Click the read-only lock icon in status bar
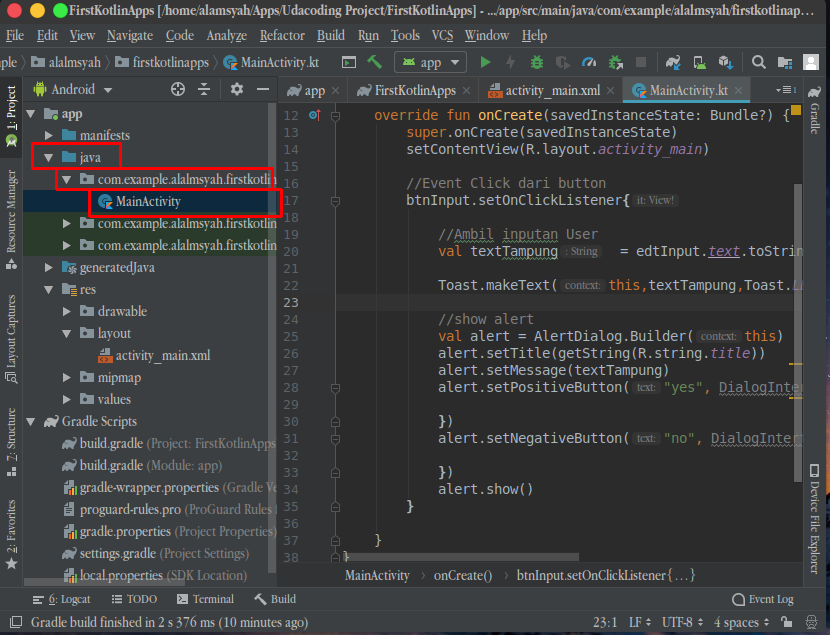The width and height of the screenshot is (830, 635). tap(787, 622)
